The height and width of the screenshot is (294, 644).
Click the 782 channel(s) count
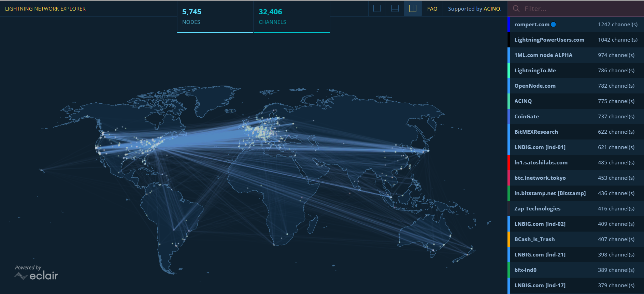616,86
